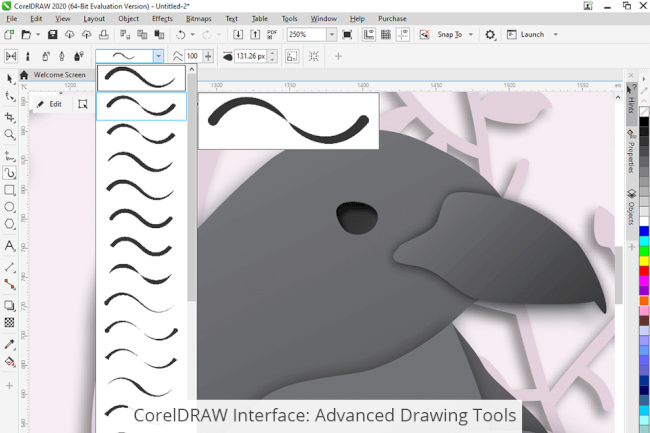Open the Hints docker tab
Screen dimensions: 650x433
coord(631,99)
